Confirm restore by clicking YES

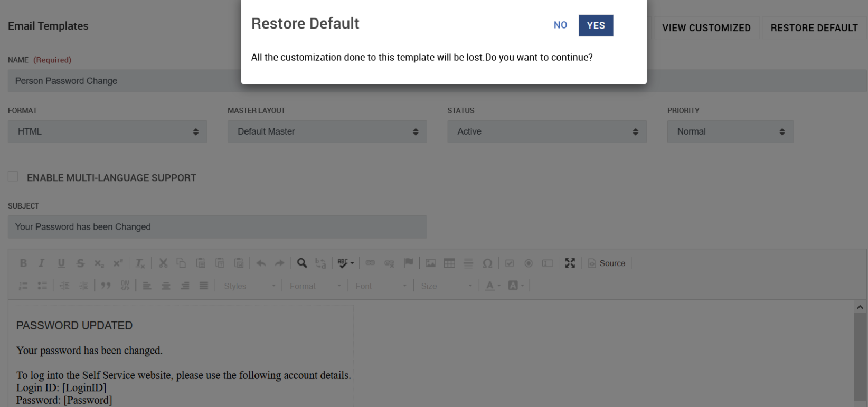point(596,25)
